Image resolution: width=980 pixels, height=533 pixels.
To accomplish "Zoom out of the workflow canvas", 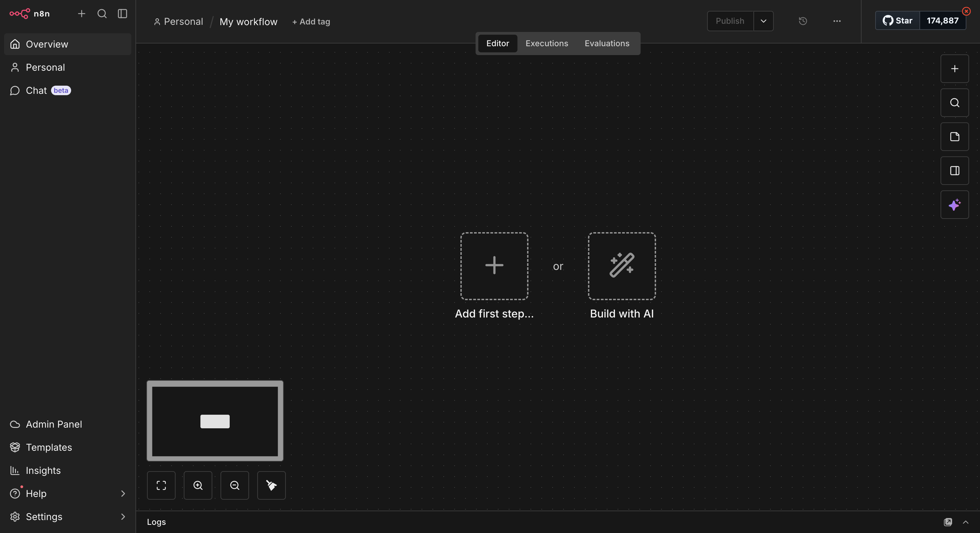I will [x=234, y=485].
